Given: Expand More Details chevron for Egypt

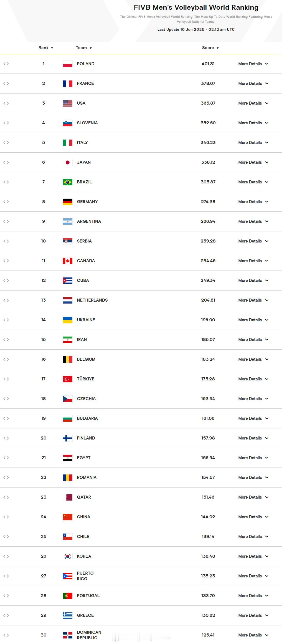Looking at the screenshot, I should [267, 458].
